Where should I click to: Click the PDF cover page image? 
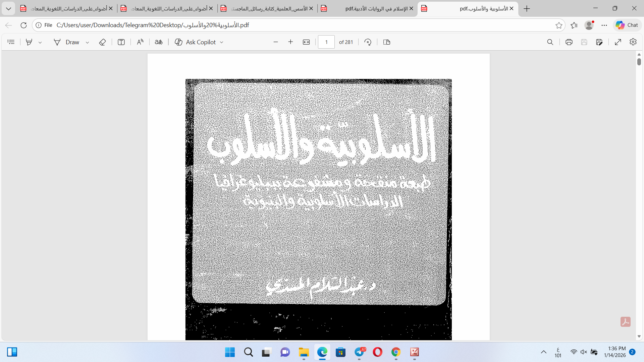tap(318, 209)
